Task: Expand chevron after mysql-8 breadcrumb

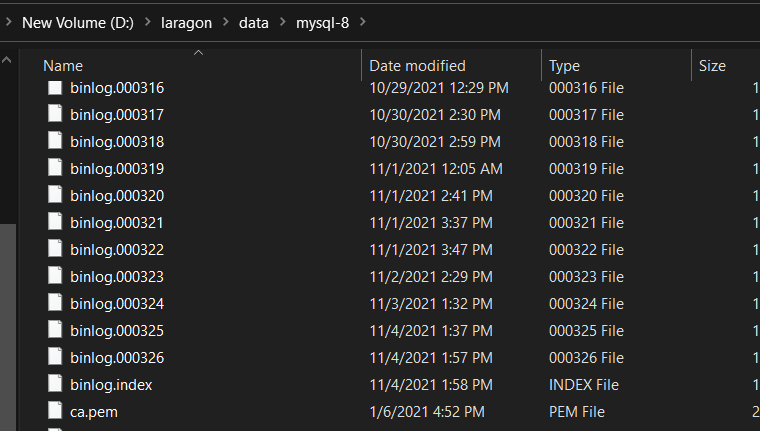Action: [x=363, y=22]
